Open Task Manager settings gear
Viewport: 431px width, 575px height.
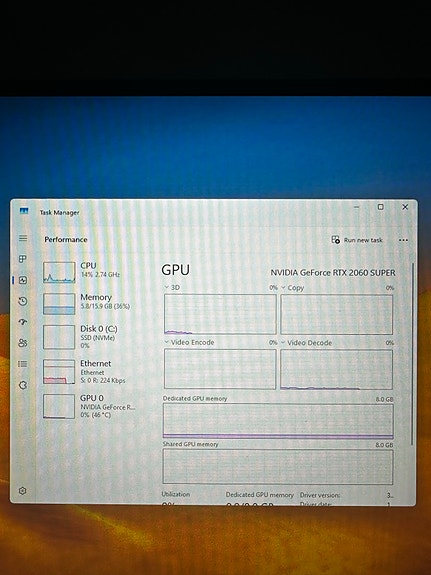click(22, 491)
